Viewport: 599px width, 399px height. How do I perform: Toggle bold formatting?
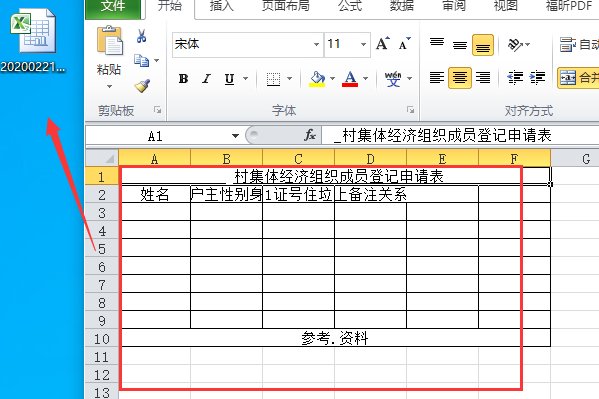(183, 79)
